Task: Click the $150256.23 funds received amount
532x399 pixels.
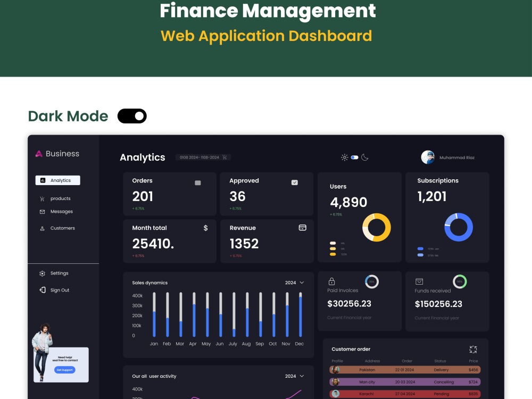Action: pyautogui.click(x=438, y=304)
